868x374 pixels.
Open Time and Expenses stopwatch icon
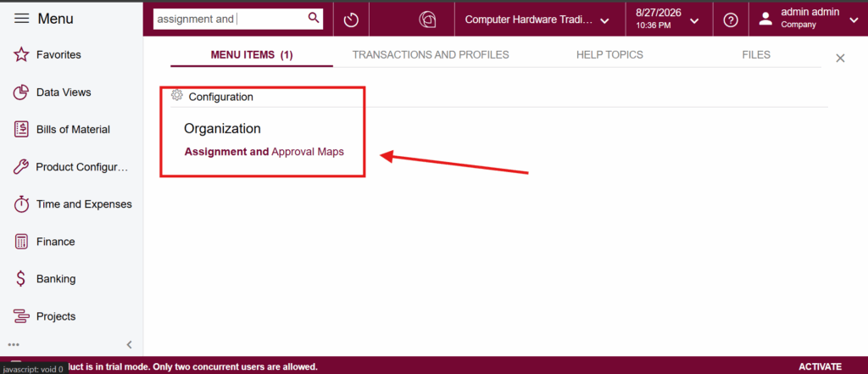(21, 204)
